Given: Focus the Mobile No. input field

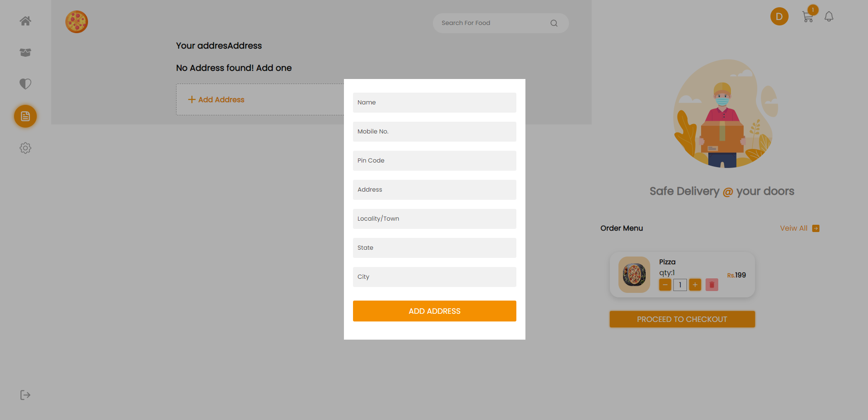Looking at the screenshot, I should (x=434, y=132).
